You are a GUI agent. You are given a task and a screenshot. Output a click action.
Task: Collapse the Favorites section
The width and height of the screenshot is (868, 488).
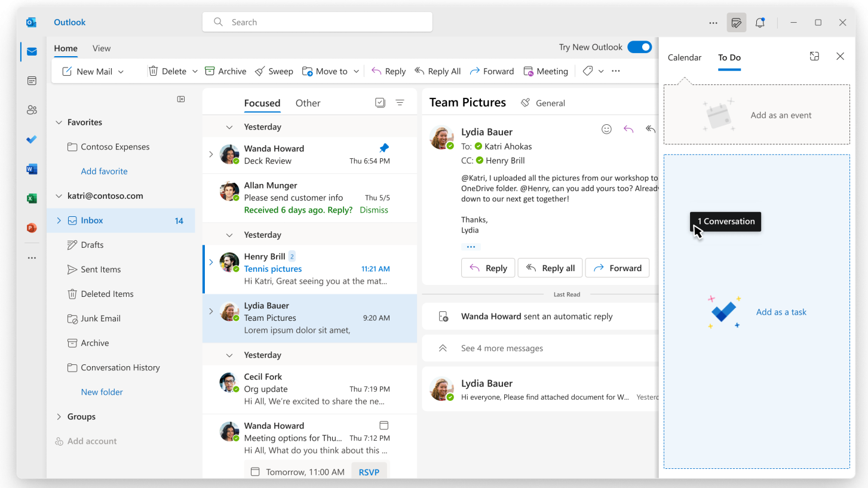pos(59,122)
